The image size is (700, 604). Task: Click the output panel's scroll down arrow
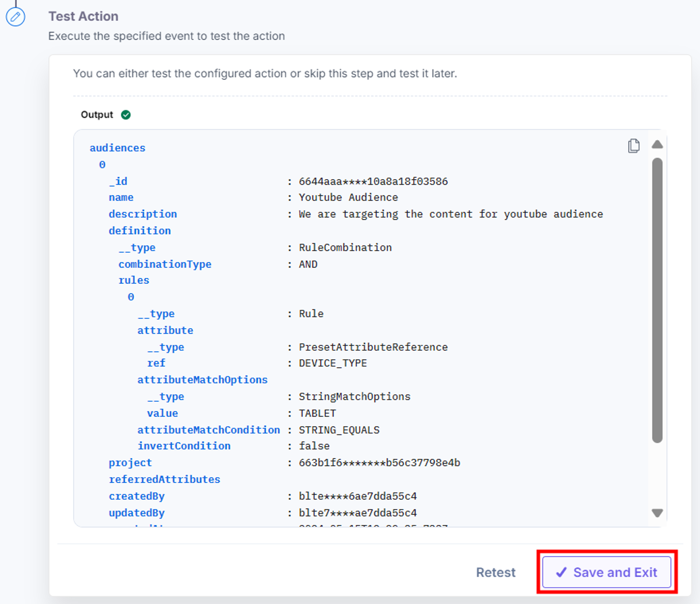point(657,513)
